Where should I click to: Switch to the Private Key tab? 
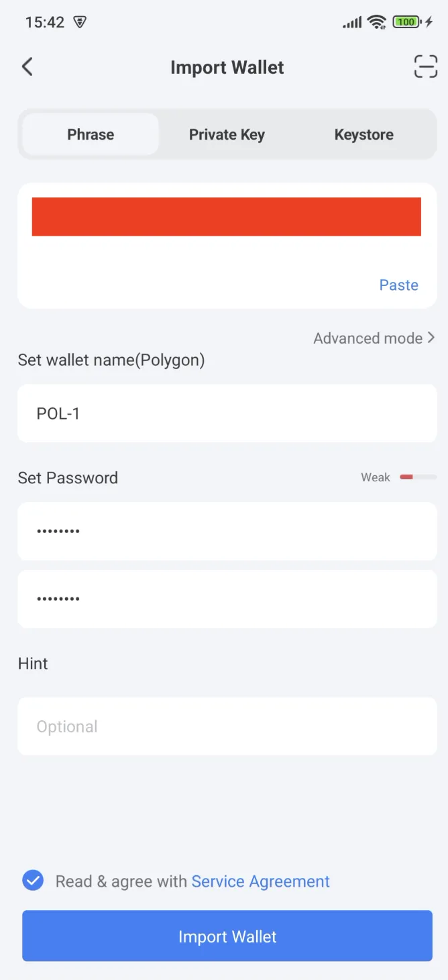tap(227, 134)
